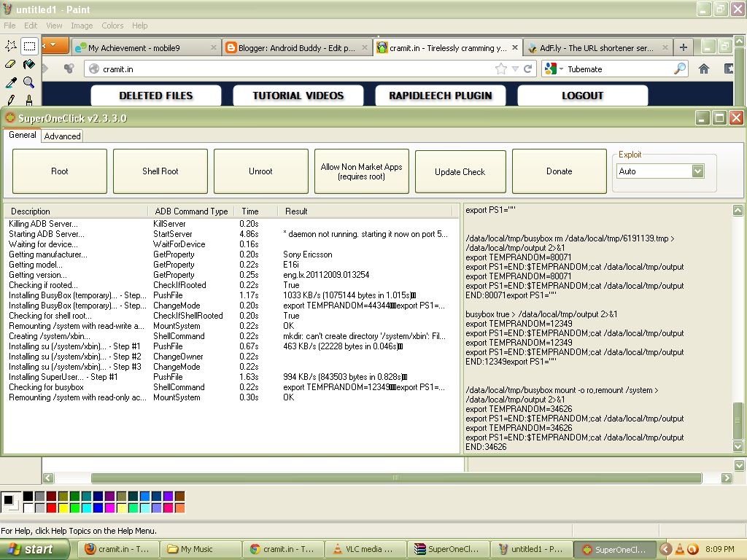The image size is (747, 560).
Task: Pick the black color swatch in the Paint palette
Action: click(x=28, y=496)
